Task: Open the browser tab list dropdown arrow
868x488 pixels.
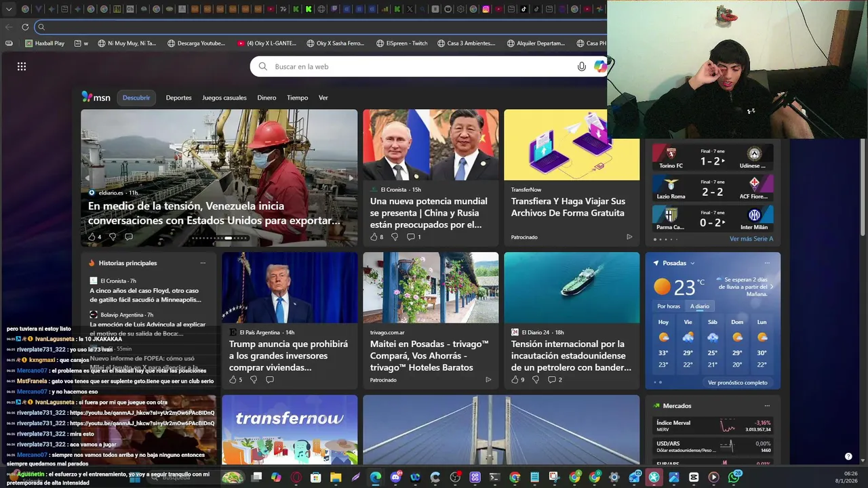Action: click(9, 9)
